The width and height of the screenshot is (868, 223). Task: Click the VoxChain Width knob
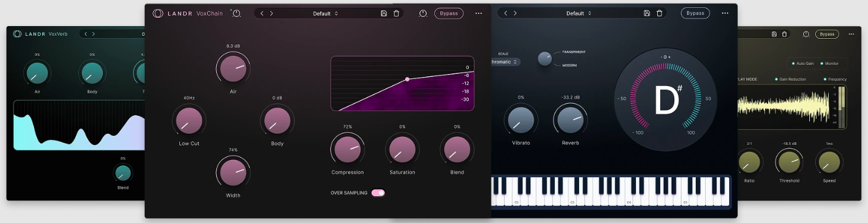233,173
